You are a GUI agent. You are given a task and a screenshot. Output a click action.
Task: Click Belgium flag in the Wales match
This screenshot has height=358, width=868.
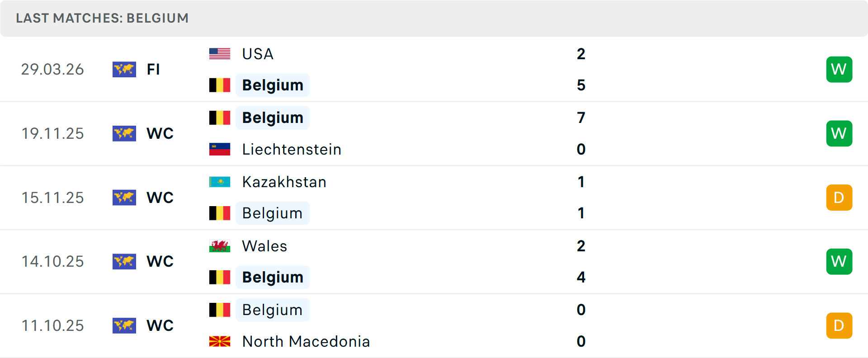[x=220, y=277]
